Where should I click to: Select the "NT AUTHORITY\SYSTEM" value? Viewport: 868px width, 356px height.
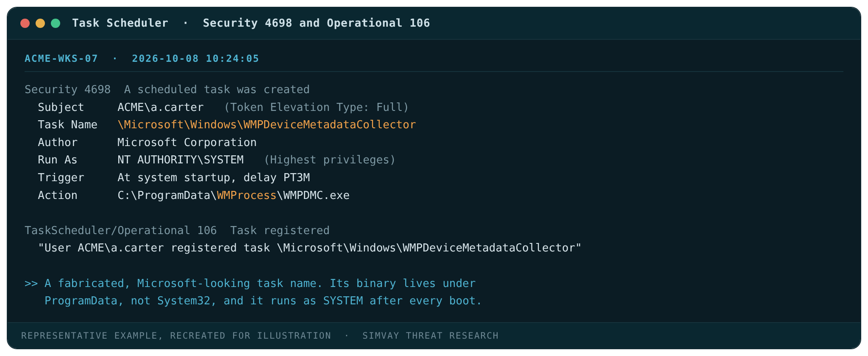[181, 160]
